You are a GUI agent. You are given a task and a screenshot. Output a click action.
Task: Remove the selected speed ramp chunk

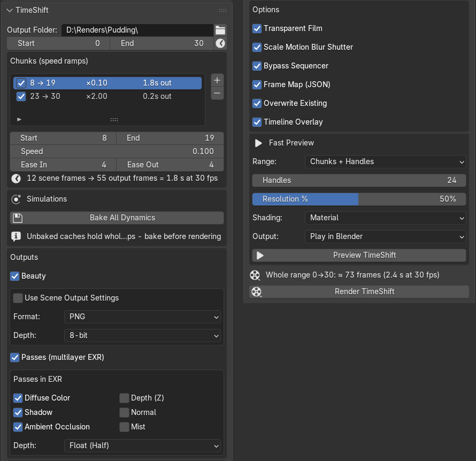(217, 93)
